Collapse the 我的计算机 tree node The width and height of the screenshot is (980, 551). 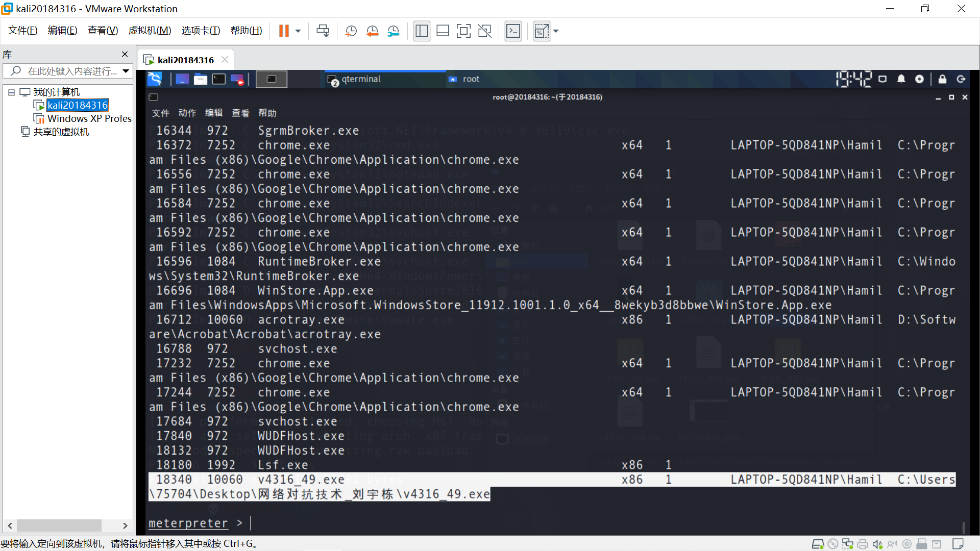(11, 92)
